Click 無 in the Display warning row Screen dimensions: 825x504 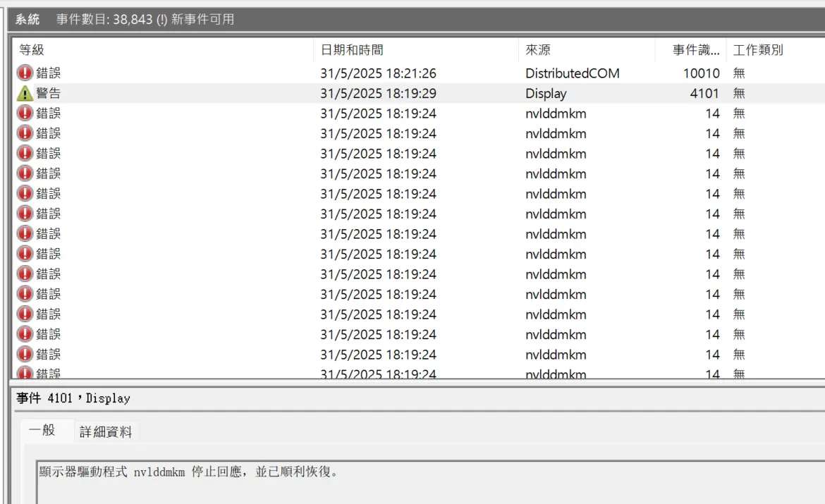pyautogui.click(x=739, y=93)
